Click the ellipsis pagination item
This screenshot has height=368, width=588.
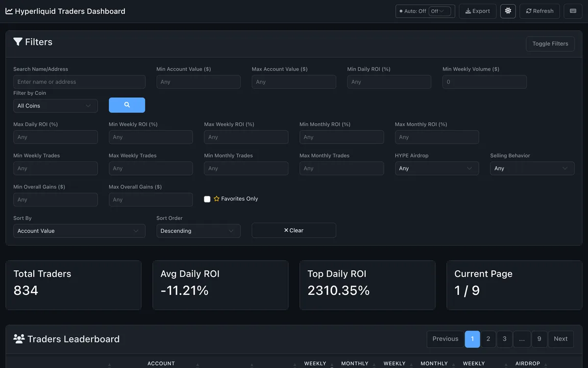(522, 339)
